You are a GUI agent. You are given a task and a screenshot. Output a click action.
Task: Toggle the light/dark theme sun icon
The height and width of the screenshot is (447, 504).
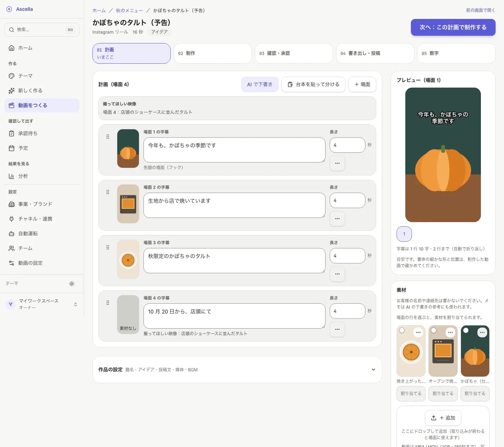tap(72, 284)
